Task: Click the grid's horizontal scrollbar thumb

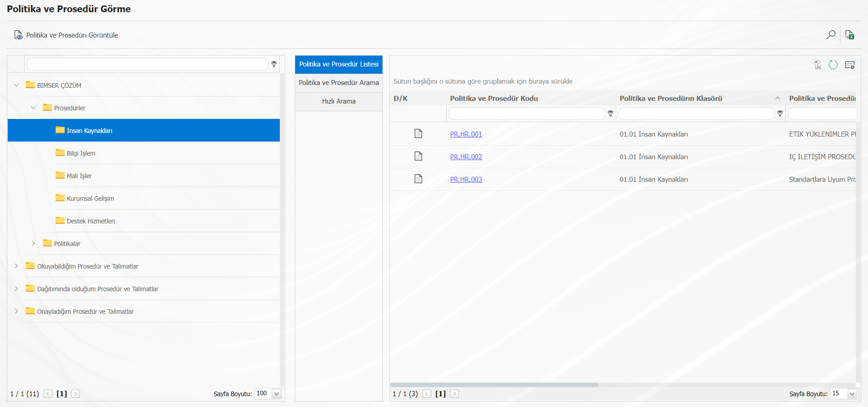Action: coord(494,385)
